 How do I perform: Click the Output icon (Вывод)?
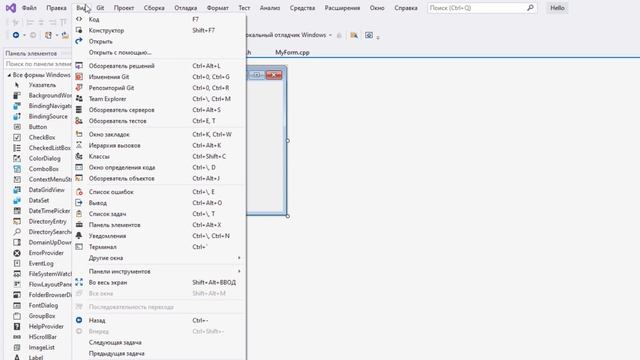(x=79, y=202)
